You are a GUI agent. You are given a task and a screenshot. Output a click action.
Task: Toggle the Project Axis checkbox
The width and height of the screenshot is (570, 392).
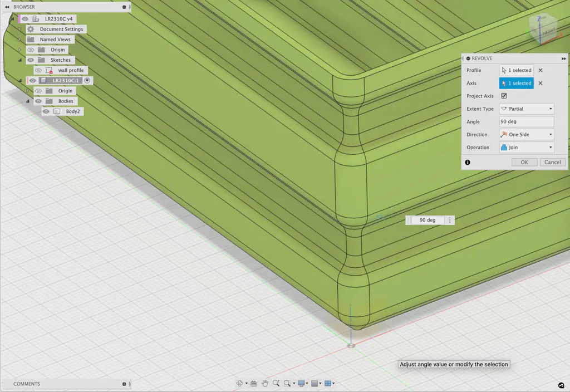tap(504, 96)
